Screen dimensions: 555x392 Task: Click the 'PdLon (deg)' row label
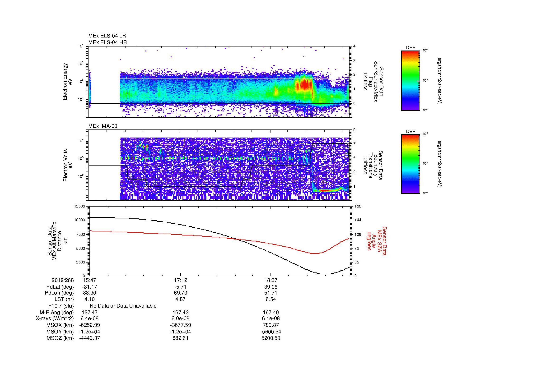[x=59, y=293]
